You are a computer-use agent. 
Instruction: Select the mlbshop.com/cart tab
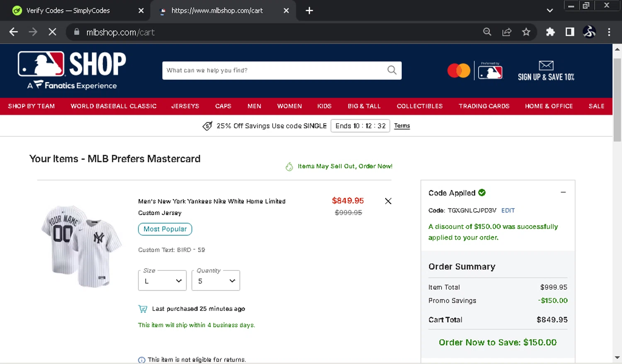(217, 11)
